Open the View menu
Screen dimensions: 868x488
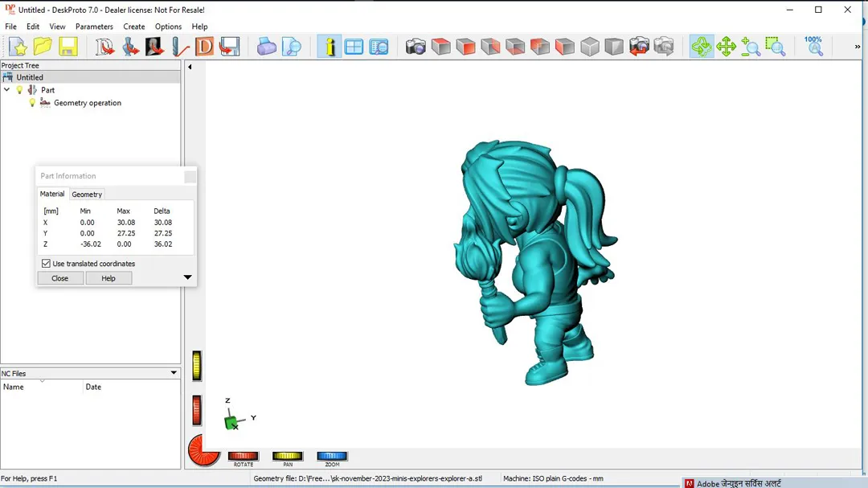(57, 27)
